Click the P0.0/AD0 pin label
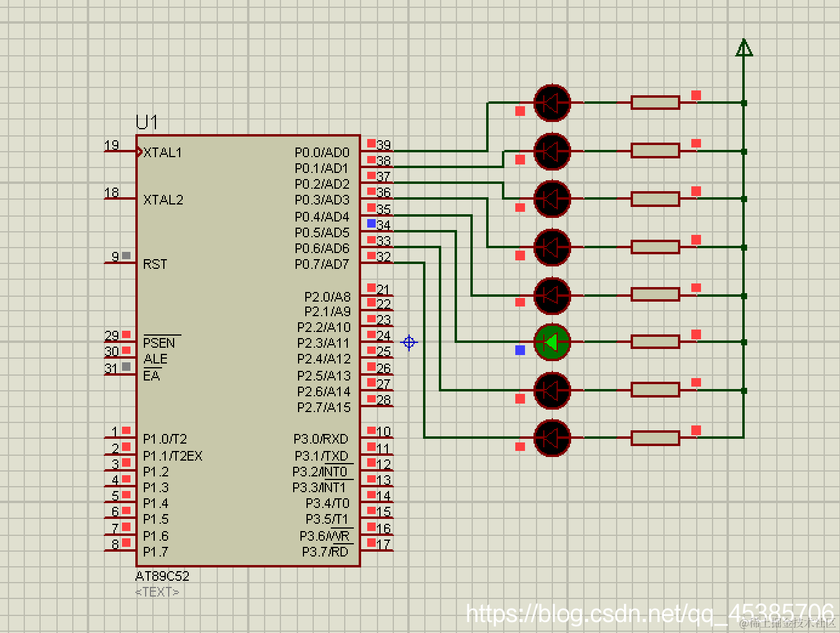 tap(322, 152)
